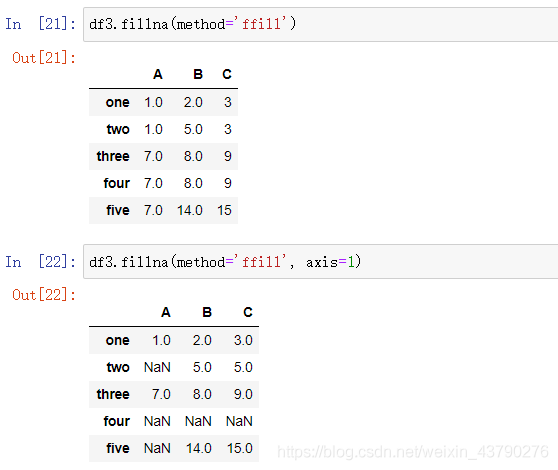Viewport: 558px width, 470px height.
Task: Select row label 'five' in first table
Action: 118,210
